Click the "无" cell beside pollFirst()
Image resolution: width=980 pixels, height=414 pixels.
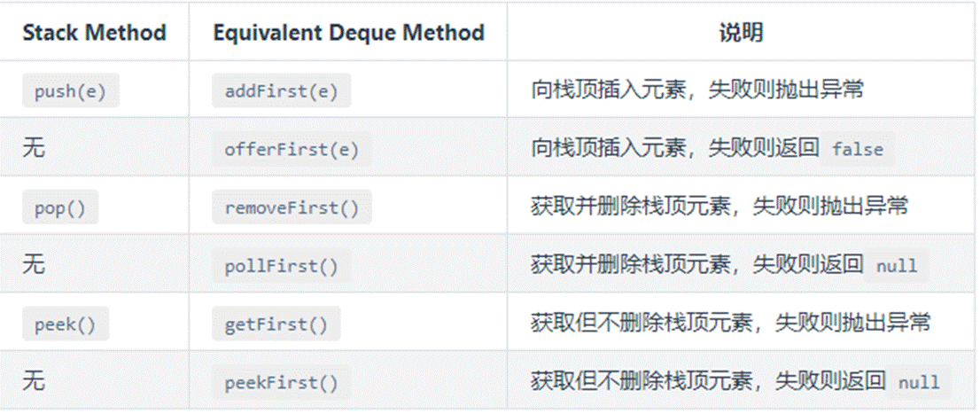click(x=34, y=265)
